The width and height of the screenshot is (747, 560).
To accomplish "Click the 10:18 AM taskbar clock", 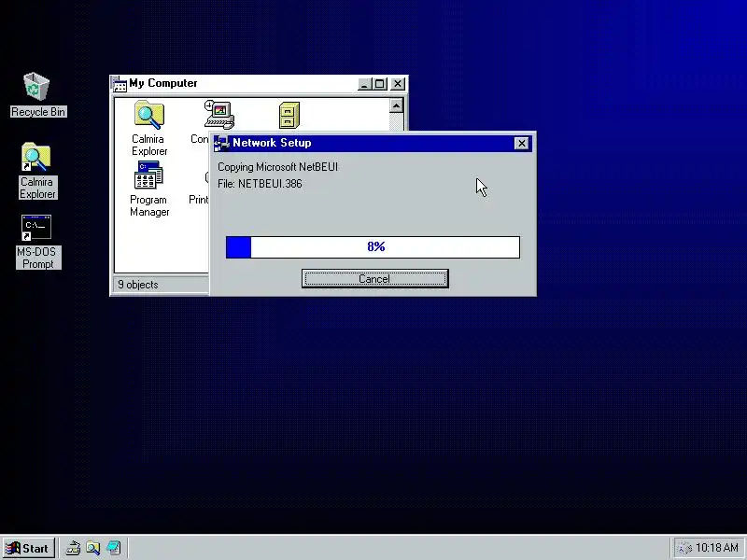I will point(717,548).
